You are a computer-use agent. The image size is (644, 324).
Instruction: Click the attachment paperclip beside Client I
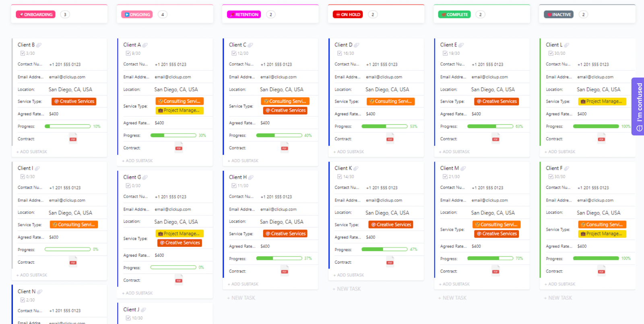(x=37, y=168)
